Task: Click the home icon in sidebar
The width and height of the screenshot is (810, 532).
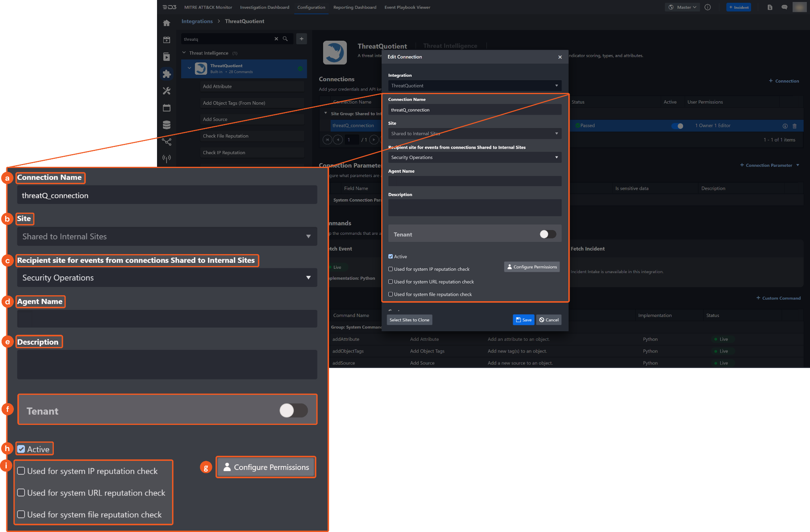Action: pos(167,23)
